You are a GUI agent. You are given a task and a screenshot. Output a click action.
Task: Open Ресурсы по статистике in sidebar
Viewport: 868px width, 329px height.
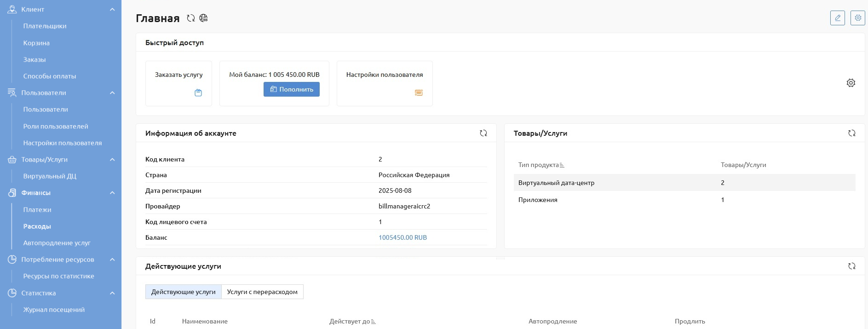[x=59, y=276]
